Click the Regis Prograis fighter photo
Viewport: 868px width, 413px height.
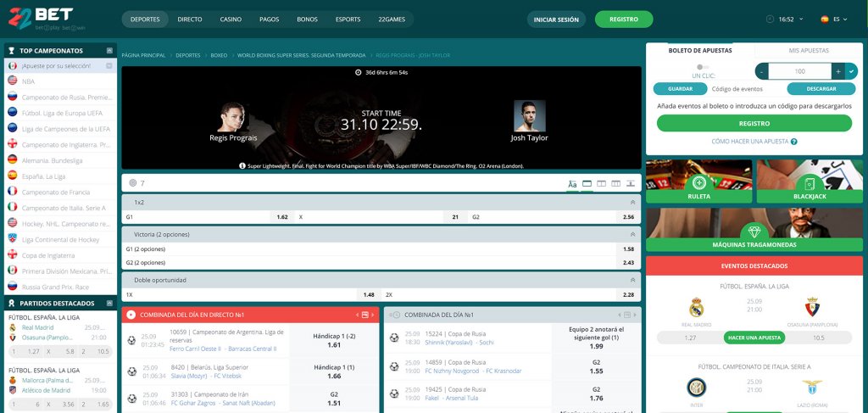[x=233, y=116]
